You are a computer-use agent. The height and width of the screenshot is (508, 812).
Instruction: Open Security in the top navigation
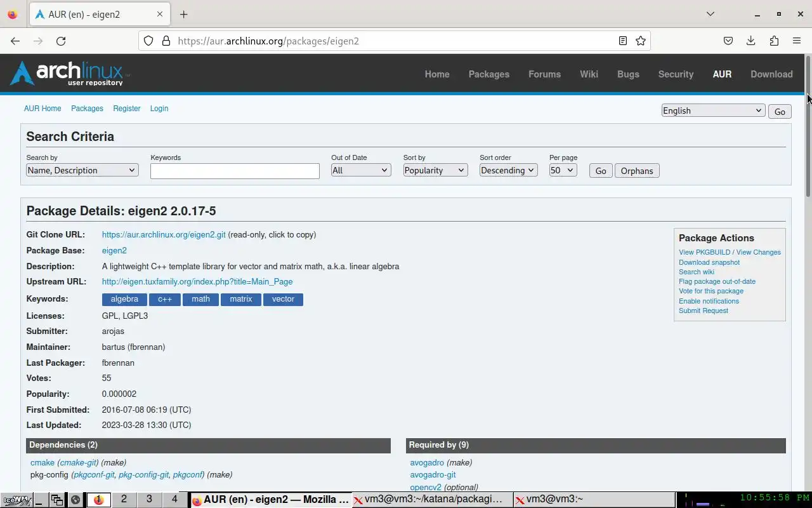[676, 74]
